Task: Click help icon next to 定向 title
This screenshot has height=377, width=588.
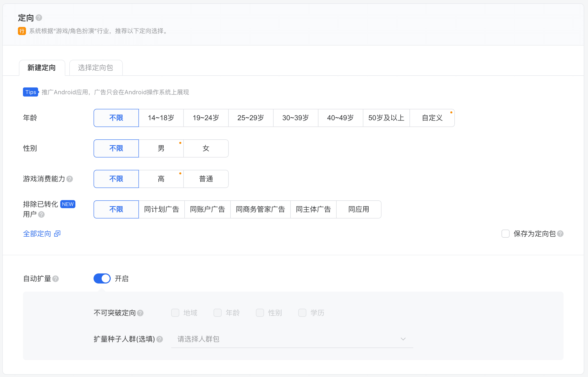Action: coord(39,18)
